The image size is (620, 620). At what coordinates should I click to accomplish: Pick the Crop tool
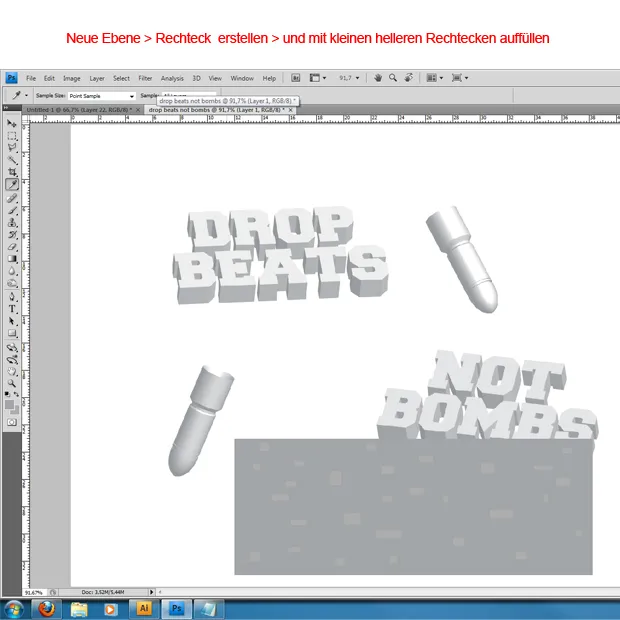pos(12,172)
